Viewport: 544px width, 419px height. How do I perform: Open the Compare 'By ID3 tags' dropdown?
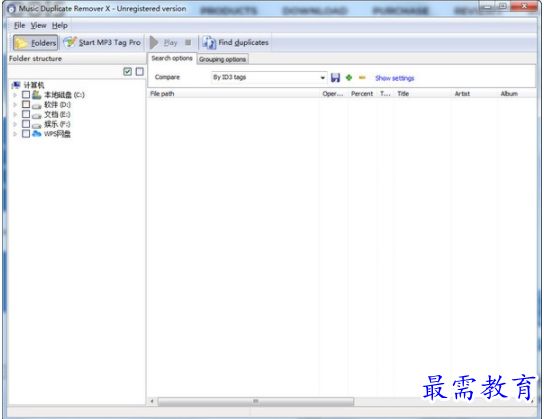coord(269,77)
